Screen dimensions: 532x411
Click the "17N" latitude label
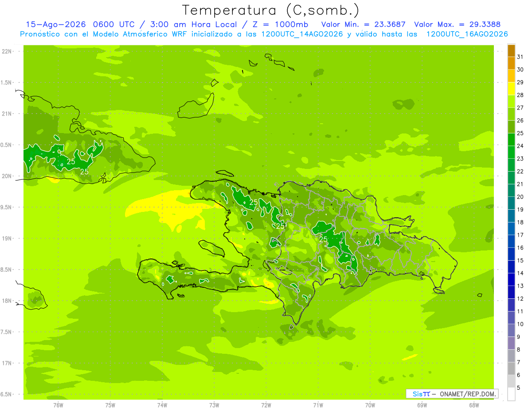pos(7,363)
